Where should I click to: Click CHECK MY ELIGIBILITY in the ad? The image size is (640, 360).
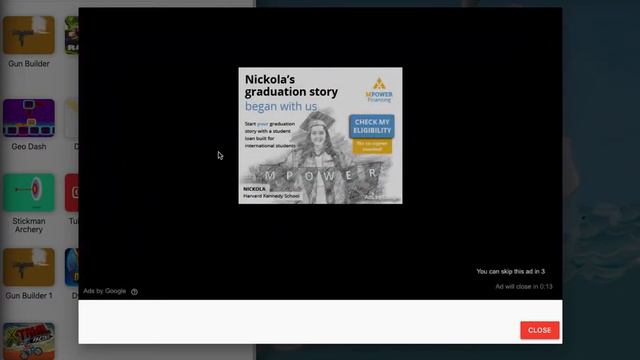coord(372,126)
